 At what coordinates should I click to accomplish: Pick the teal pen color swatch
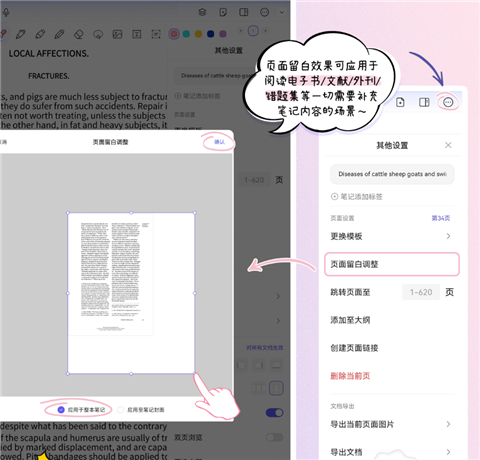click(x=186, y=34)
